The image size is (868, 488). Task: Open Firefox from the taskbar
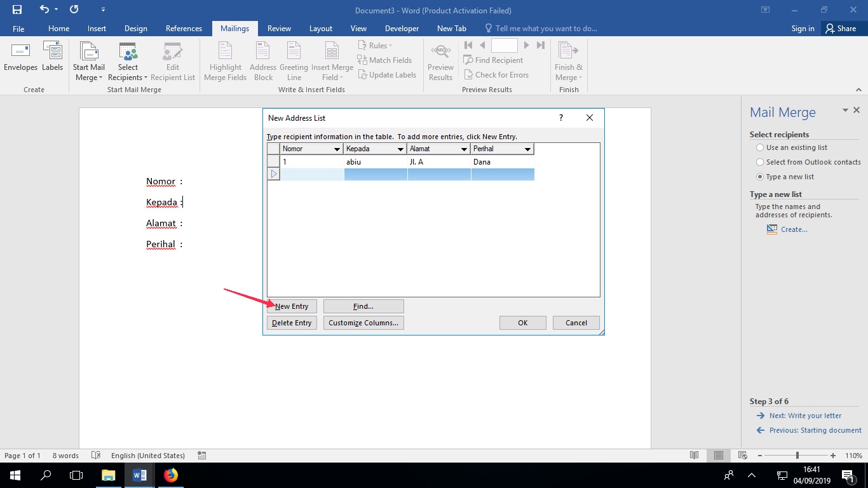coord(171,475)
